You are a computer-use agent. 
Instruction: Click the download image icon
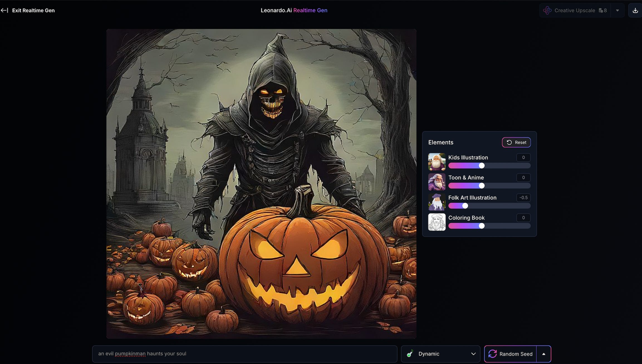coord(635,10)
